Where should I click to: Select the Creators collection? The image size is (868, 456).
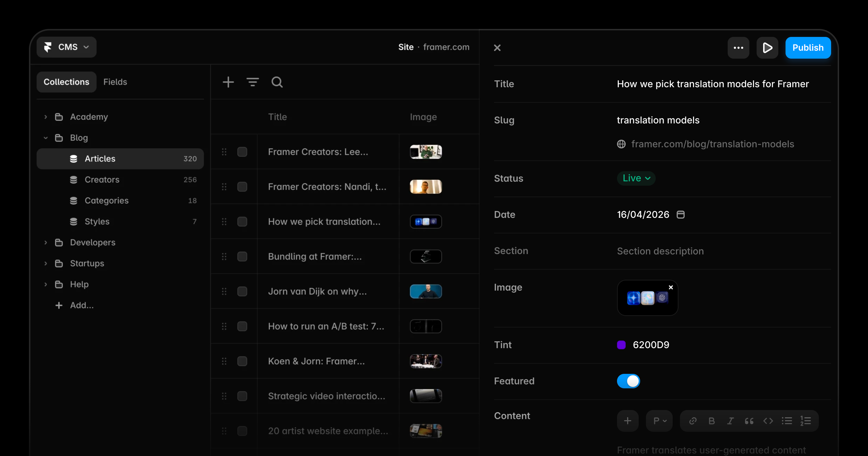120,180
